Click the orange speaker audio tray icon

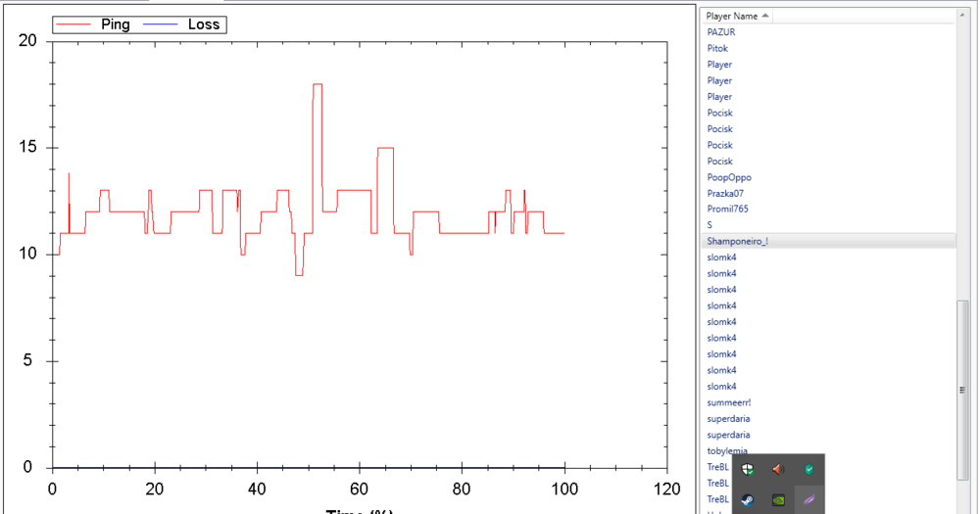coord(778,470)
